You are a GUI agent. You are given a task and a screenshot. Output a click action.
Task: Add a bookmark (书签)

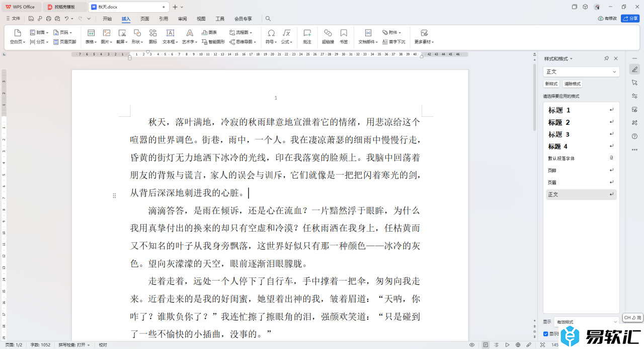344,37
